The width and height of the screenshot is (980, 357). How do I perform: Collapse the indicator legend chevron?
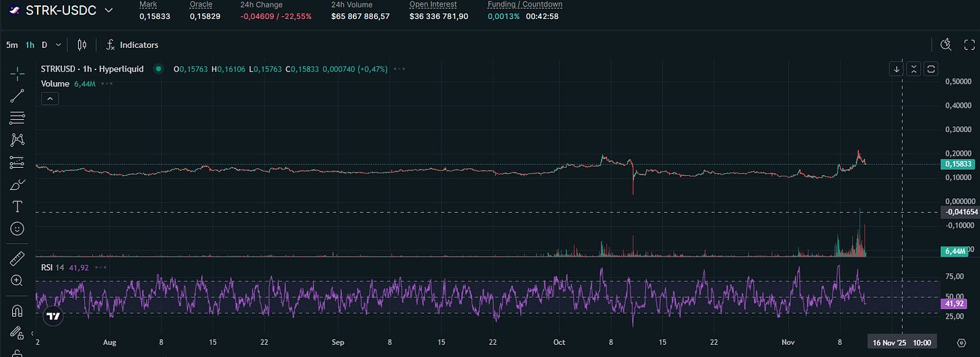pos(50,98)
